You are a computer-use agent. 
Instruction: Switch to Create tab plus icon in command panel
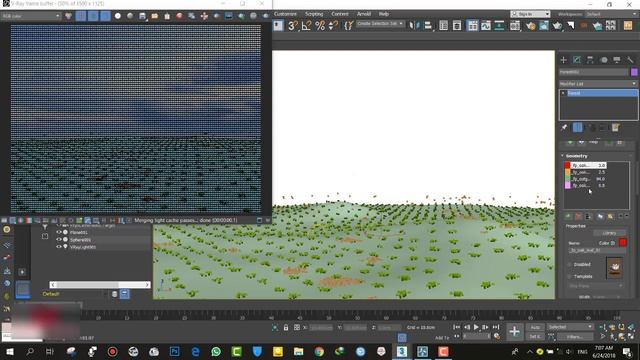(x=564, y=60)
